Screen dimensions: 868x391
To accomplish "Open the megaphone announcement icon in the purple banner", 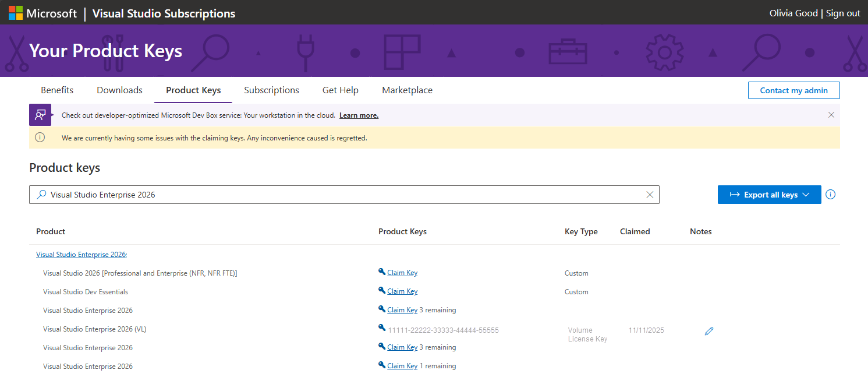I will pyautogui.click(x=40, y=115).
